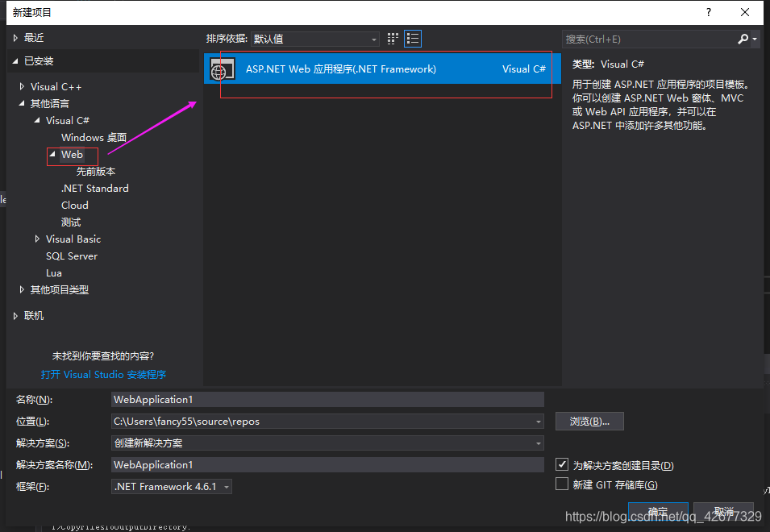Expand the 最近 node
Screen dimensions: 770x532
[x=15, y=38]
